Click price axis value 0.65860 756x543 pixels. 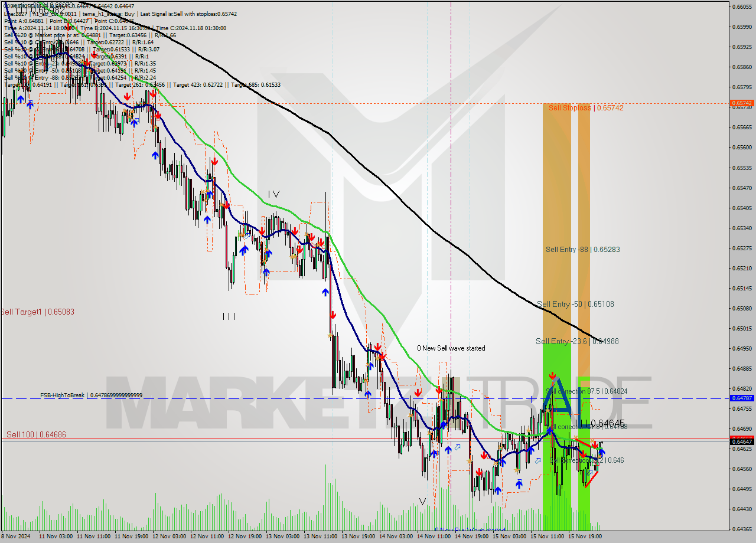tap(742, 67)
